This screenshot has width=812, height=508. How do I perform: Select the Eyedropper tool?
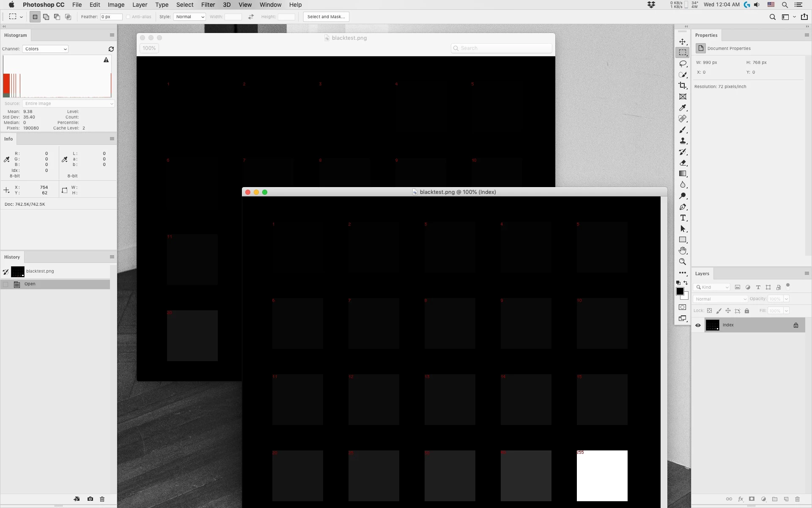click(683, 108)
